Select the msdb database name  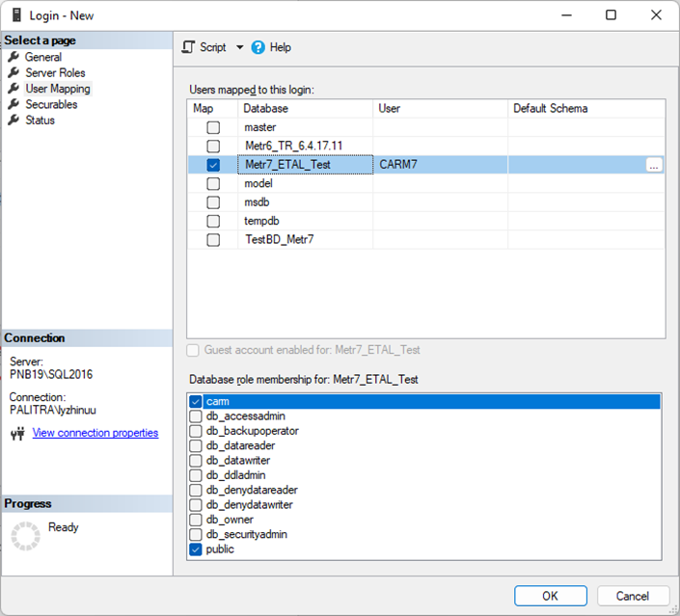tap(257, 202)
